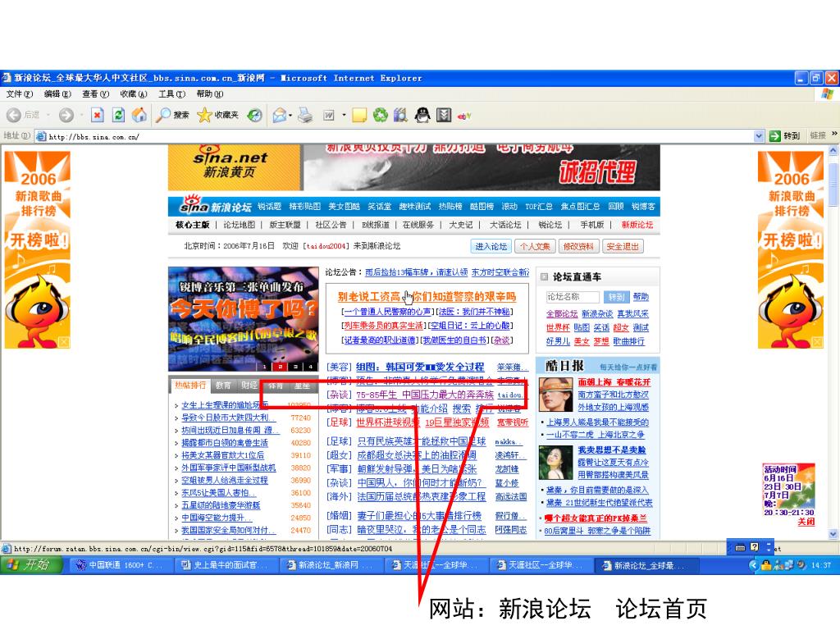Switch to the 教育 ranking tab

223,386
